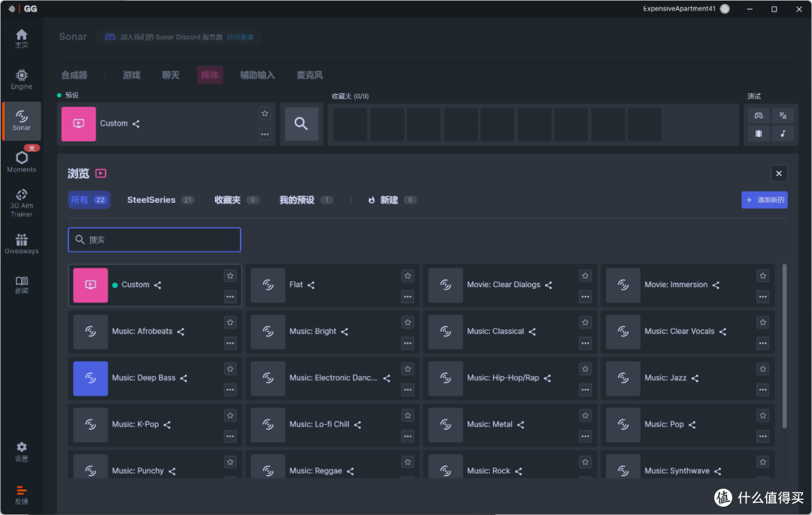Toggle favorite star on Movie: Immersion
This screenshot has width=812, height=515.
pyautogui.click(x=763, y=276)
